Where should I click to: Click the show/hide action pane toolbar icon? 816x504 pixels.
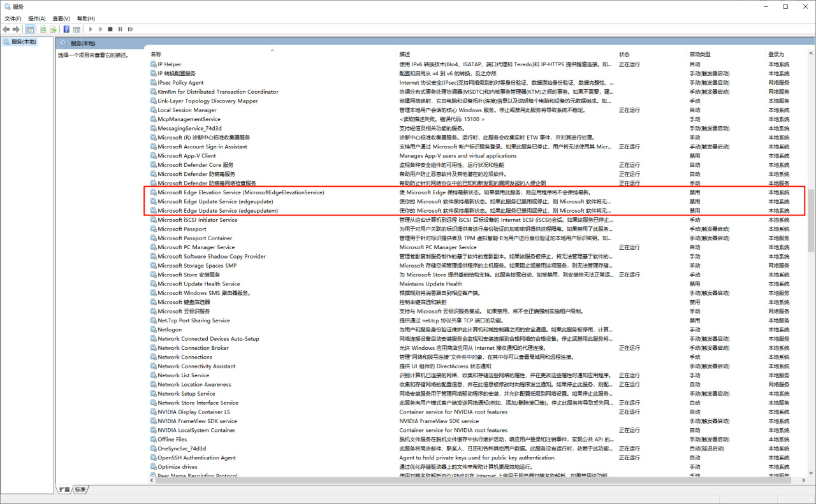(x=76, y=29)
